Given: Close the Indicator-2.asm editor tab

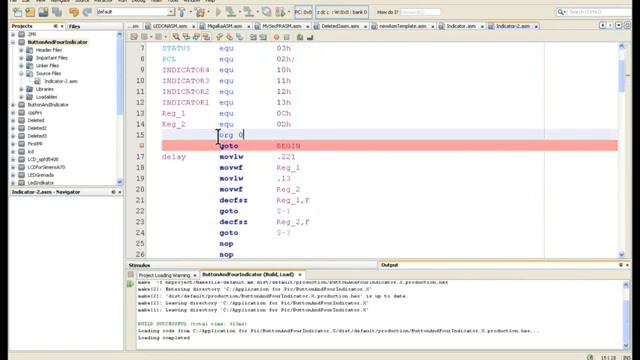Looking at the screenshot, I should click(x=536, y=27).
